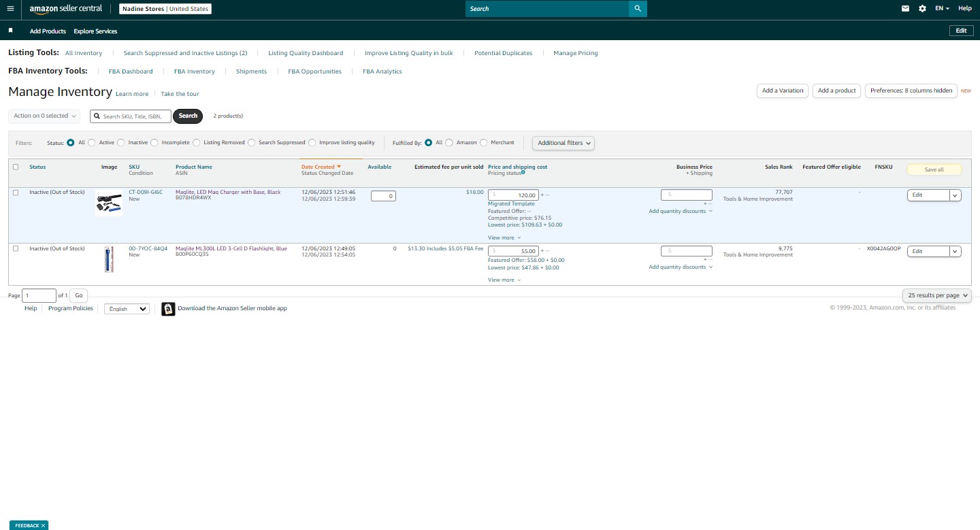The height and width of the screenshot is (530, 980).
Task: Expand the Additional filters dropdown
Action: (x=563, y=143)
